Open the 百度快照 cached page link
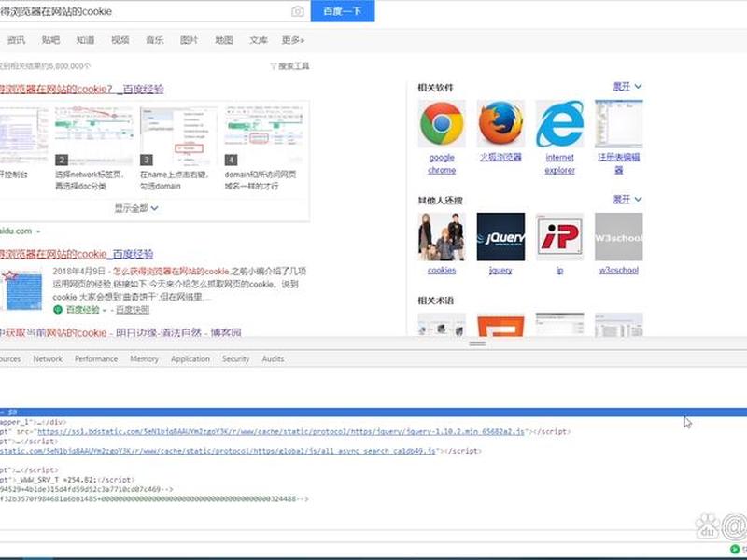Viewport: 747px width, 560px height. click(133, 310)
